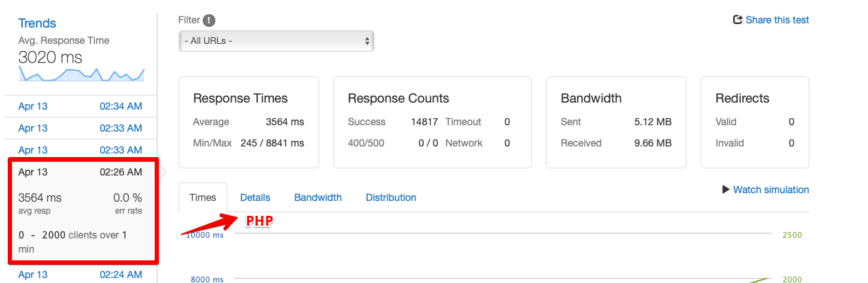The image size is (868, 283).
Task: Open the Apr 13 02:34 AM test
Action: click(80, 106)
